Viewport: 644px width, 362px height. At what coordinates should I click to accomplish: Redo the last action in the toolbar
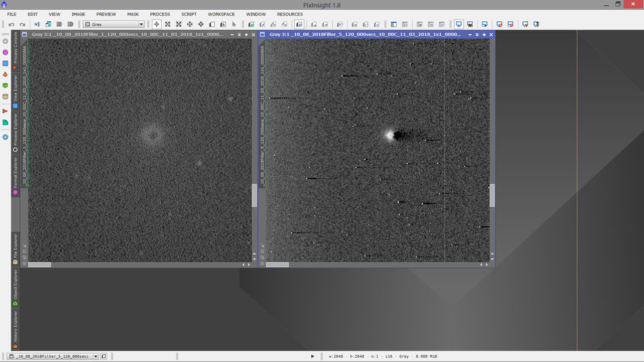(23, 24)
